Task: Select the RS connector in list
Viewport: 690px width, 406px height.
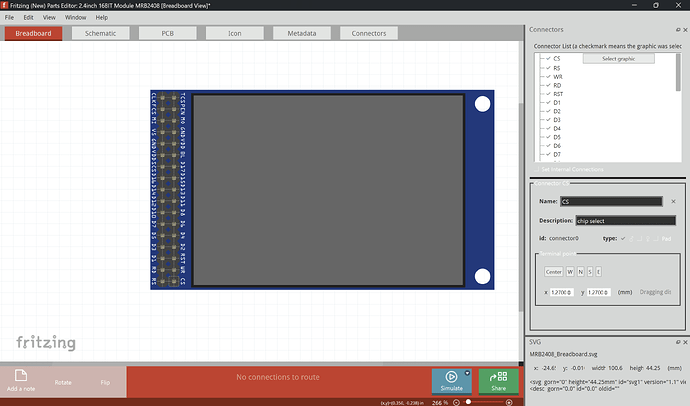Action: pyautogui.click(x=557, y=68)
